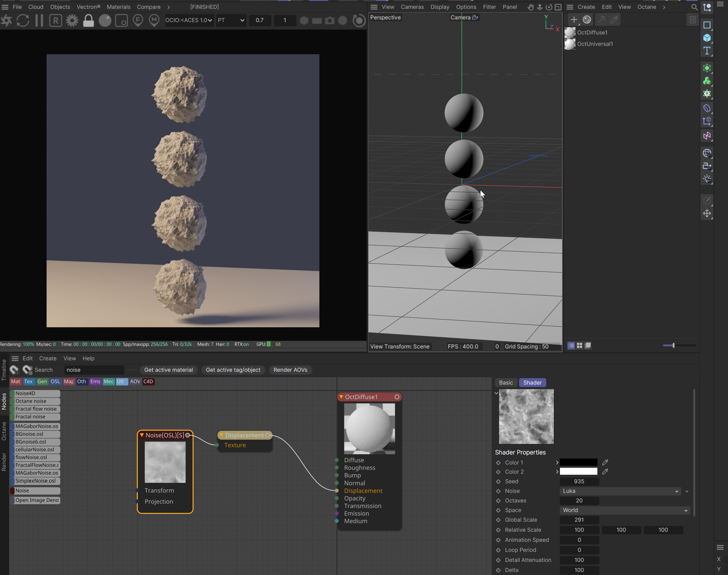Toggle the resolution lock icon
This screenshot has height=575, width=728.
point(89,20)
